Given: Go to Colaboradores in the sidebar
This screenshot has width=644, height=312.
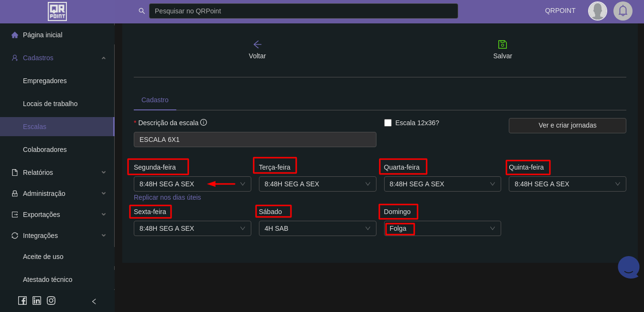Looking at the screenshot, I should coord(45,150).
